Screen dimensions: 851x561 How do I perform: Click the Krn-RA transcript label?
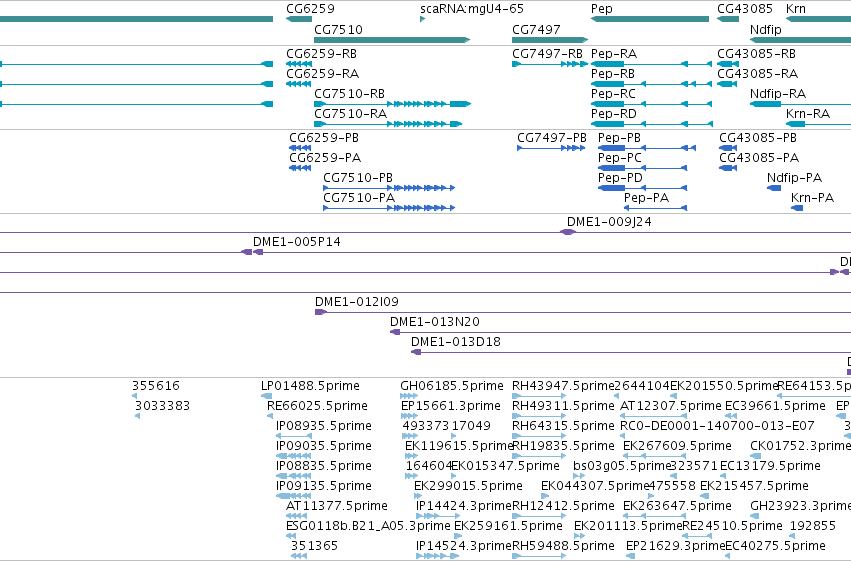click(x=808, y=114)
